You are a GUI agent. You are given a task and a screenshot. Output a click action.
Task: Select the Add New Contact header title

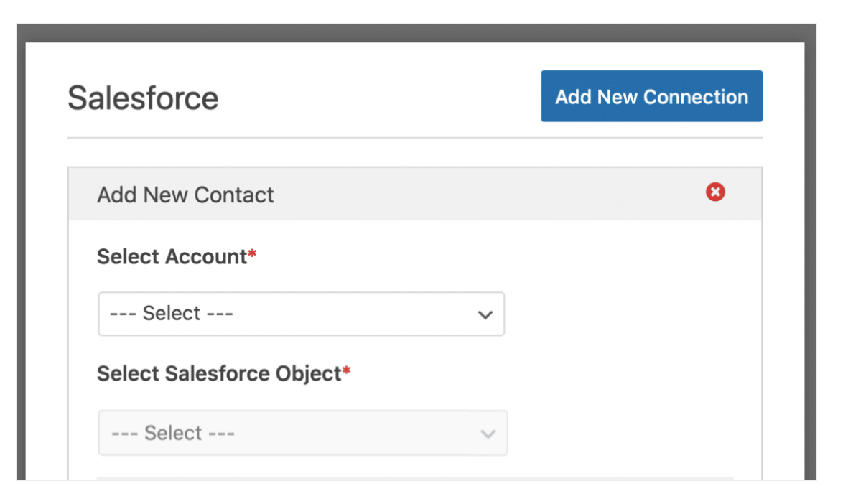tap(185, 195)
